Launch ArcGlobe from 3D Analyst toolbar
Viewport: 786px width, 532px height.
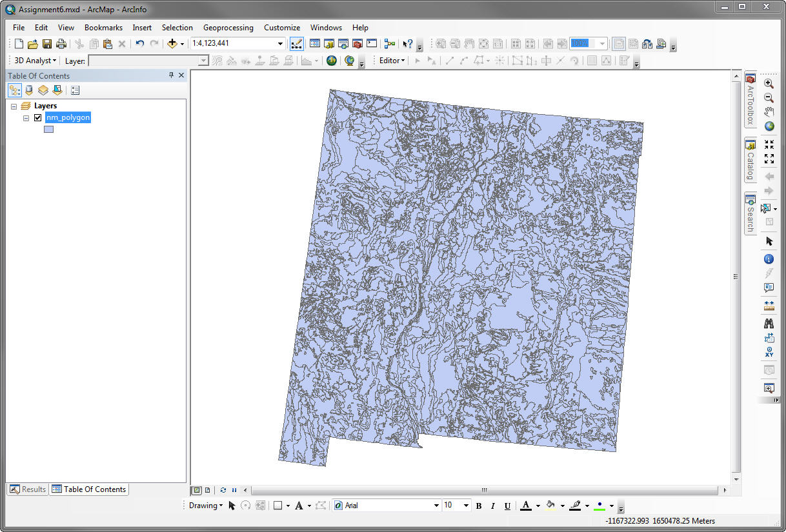tap(349, 61)
